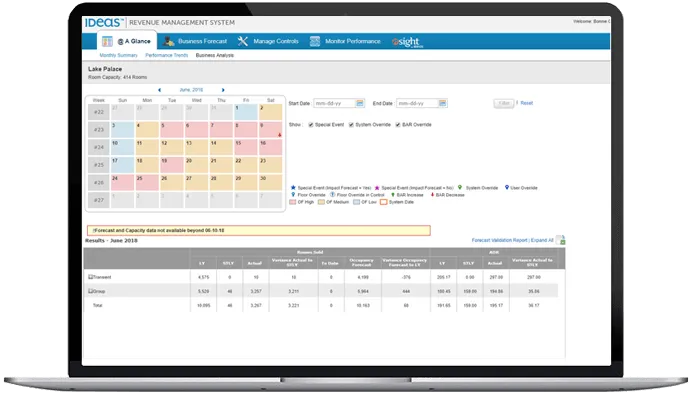Switch to Performance Trends tab
The width and height of the screenshot is (692, 394).
166,56
